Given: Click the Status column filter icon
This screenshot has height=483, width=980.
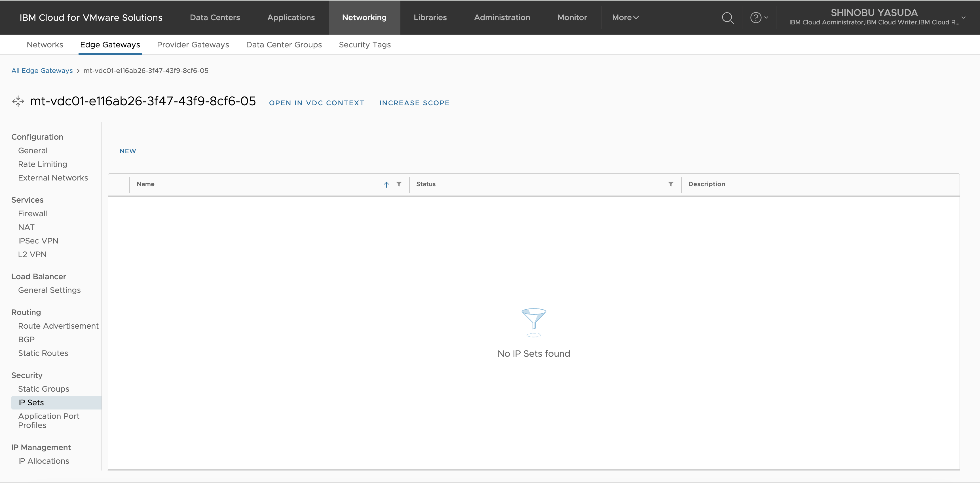Looking at the screenshot, I should pyautogui.click(x=671, y=184).
